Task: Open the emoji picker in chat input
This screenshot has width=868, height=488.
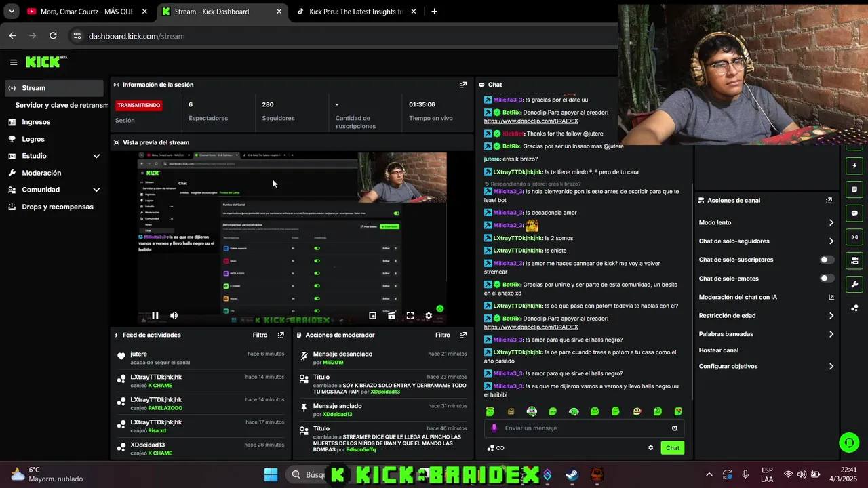Action: [x=674, y=428]
